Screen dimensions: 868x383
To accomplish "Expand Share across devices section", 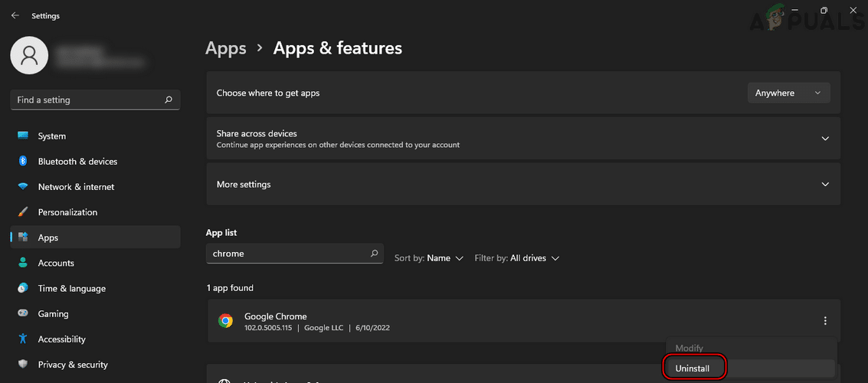I will [x=825, y=139].
